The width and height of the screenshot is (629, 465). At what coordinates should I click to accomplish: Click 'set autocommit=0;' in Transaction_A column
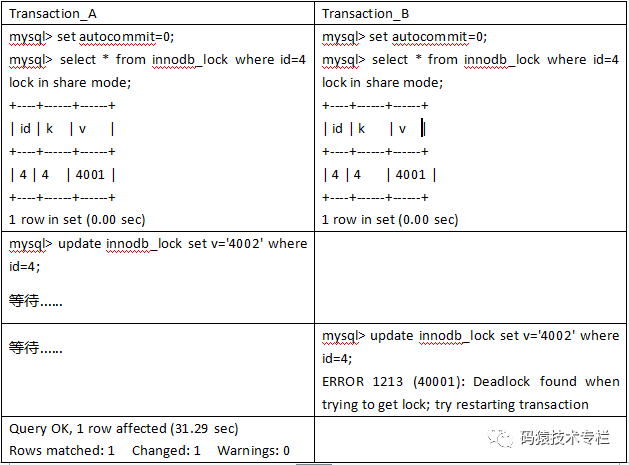coord(116,37)
